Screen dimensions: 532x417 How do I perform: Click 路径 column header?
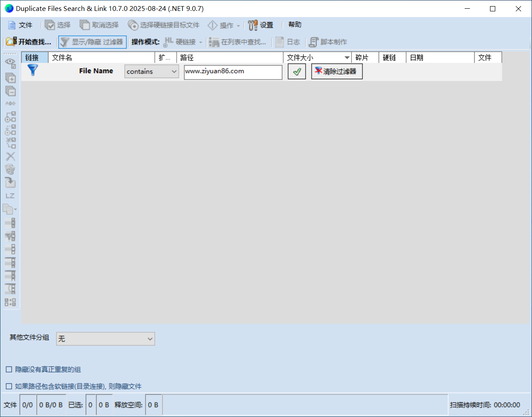click(229, 58)
